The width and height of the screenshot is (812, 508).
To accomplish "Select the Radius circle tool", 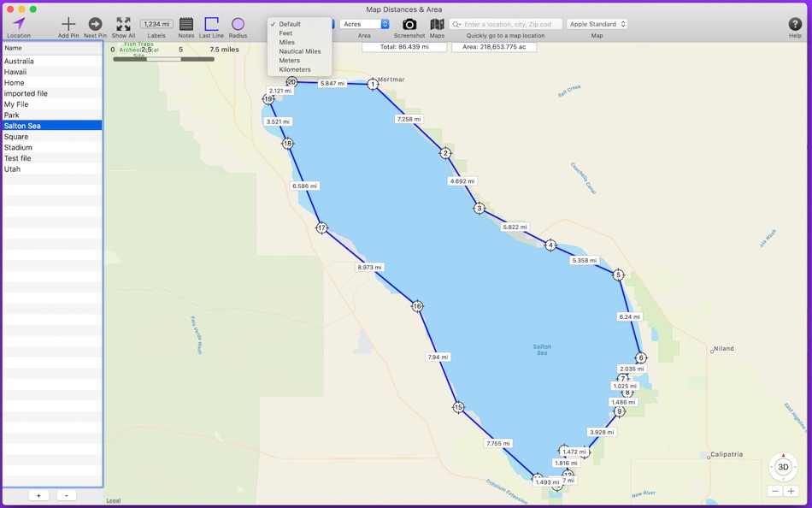I will pyautogui.click(x=238, y=24).
